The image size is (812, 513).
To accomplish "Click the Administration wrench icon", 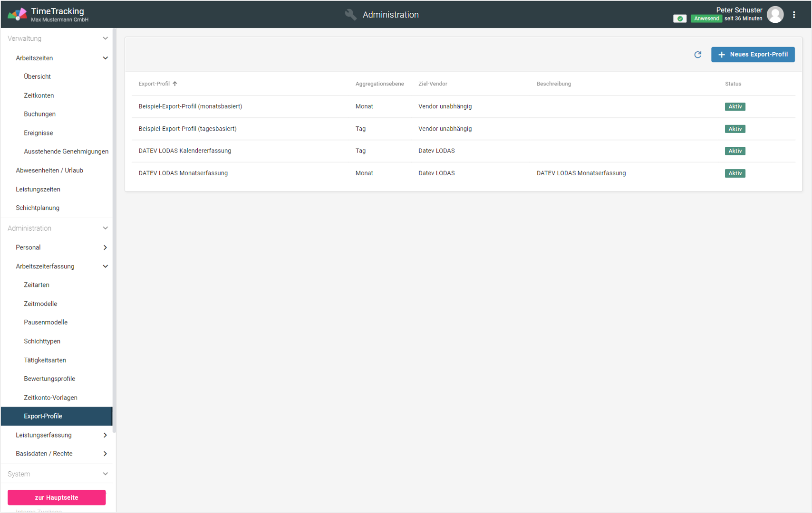I will coord(350,15).
